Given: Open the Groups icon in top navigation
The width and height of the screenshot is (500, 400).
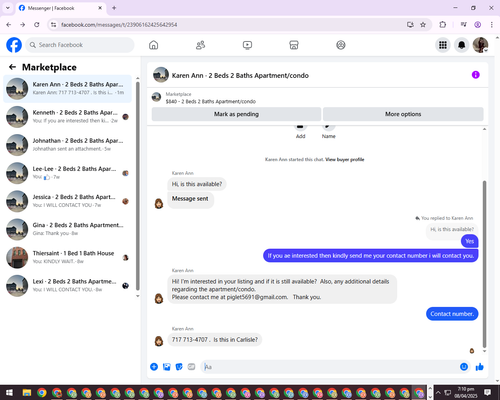Looking at the screenshot, I should 341,45.
